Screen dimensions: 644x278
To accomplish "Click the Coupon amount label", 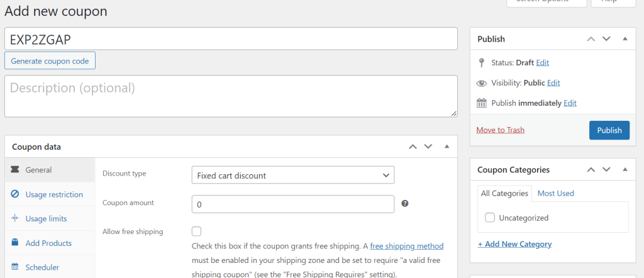I will point(128,203).
